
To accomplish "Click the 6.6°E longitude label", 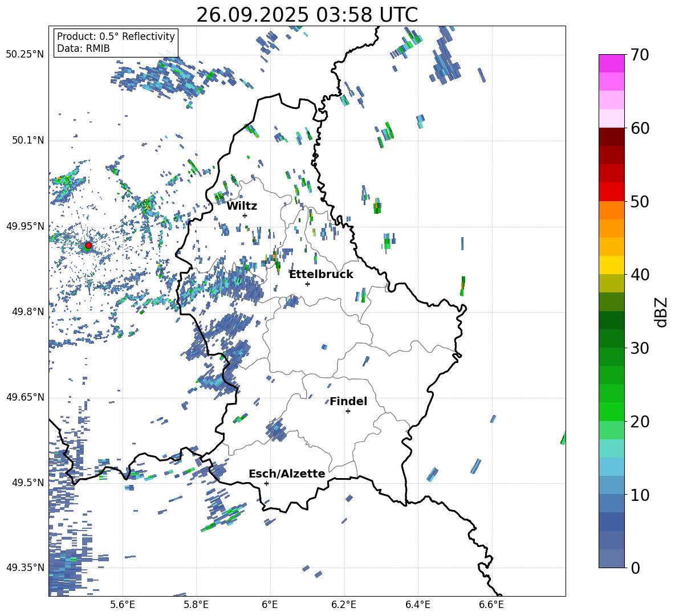I will (491, 605).
